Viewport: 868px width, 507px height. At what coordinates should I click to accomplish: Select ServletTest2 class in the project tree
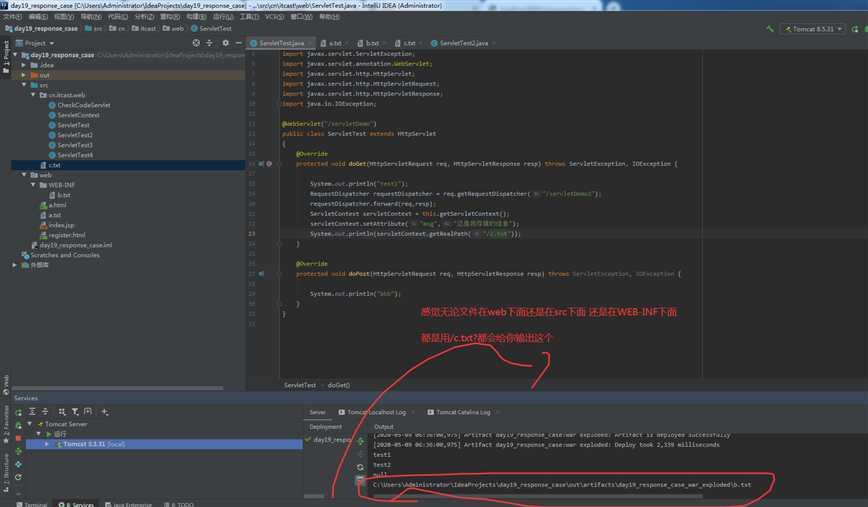(70, 134)
